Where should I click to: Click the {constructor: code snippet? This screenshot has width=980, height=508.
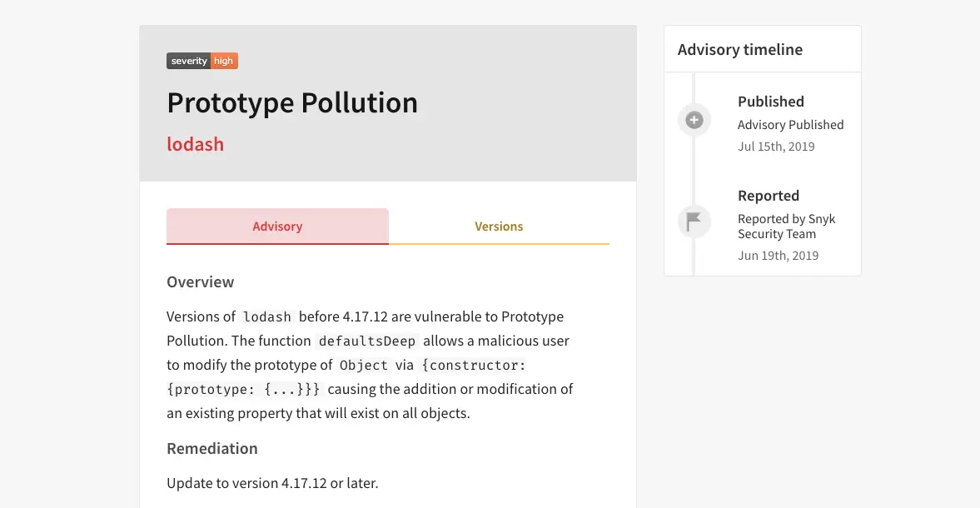click(x=474, y=366)
